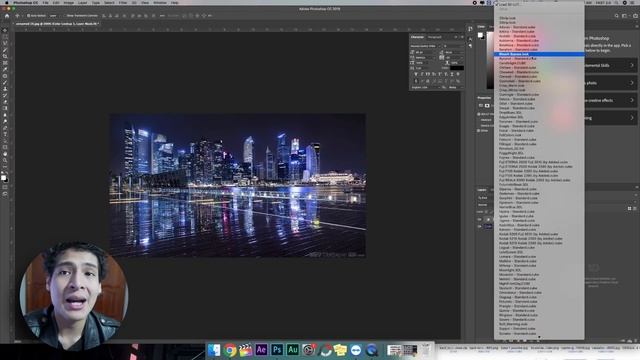Select the Eyedropper tool
The height and width of the screenshot is (360, 640).
pos(5,69)
